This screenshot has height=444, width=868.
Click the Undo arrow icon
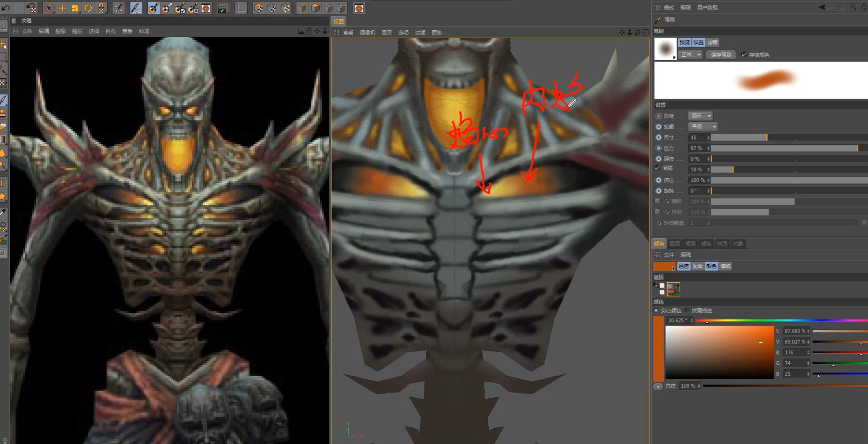click(6, 8)
